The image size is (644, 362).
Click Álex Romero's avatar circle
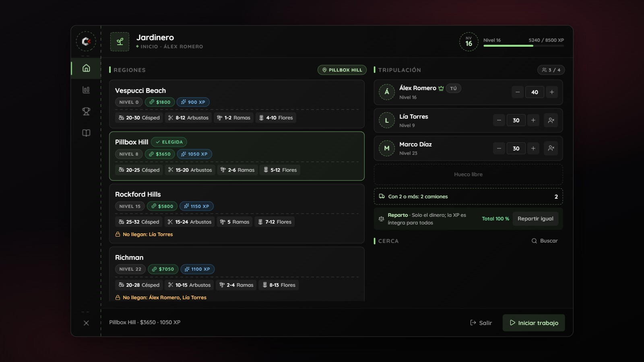pos(387,92)
